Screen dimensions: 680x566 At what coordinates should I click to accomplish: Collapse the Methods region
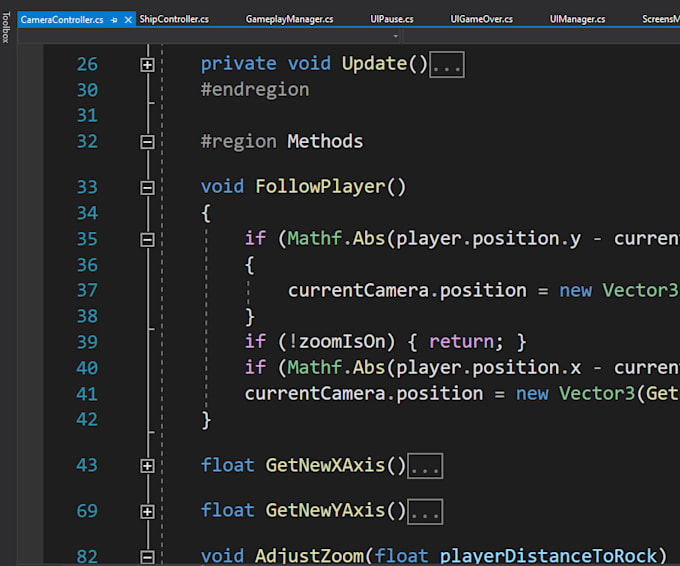point(147,142)
